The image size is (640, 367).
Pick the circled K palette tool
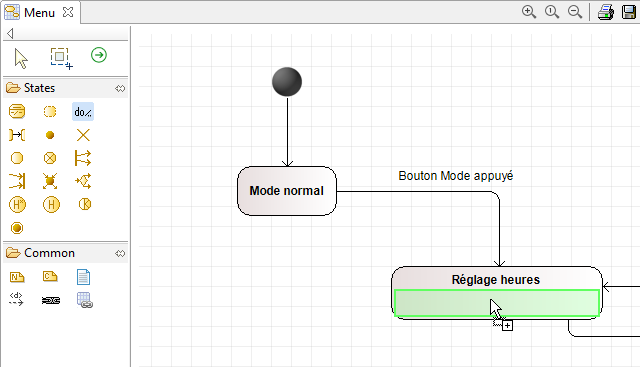pos(84,204)
